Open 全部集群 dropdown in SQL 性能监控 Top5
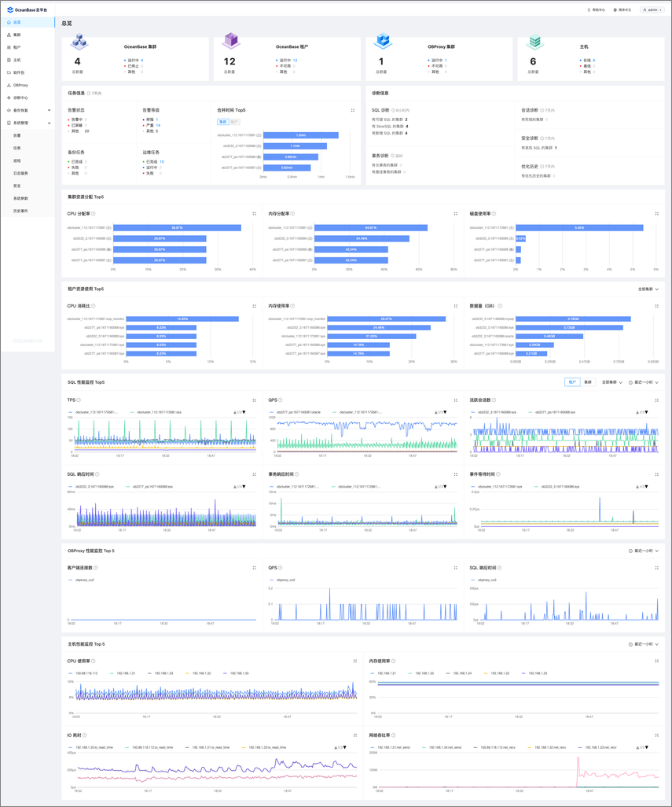The image size is (672, 807). point(611,382)
